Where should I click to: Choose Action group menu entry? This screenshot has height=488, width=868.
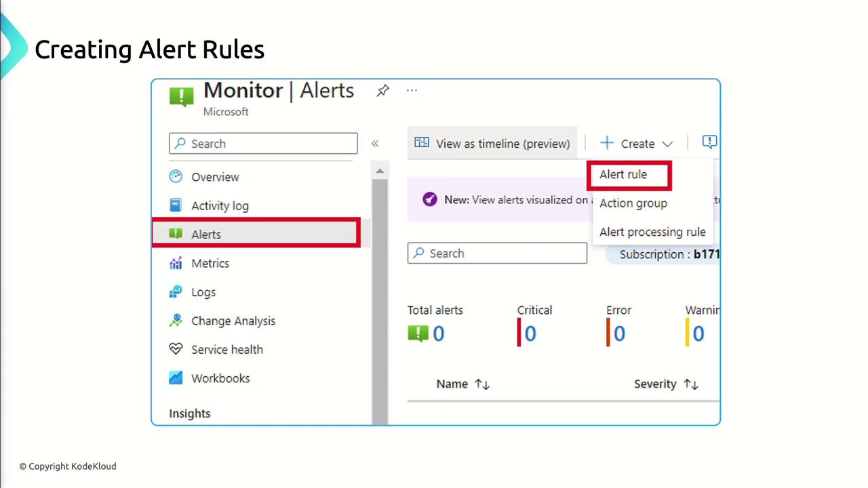pos(633,203)
